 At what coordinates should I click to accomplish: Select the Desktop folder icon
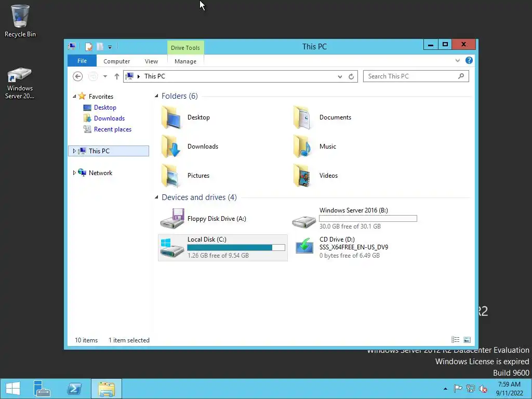[x=171, y=117]
